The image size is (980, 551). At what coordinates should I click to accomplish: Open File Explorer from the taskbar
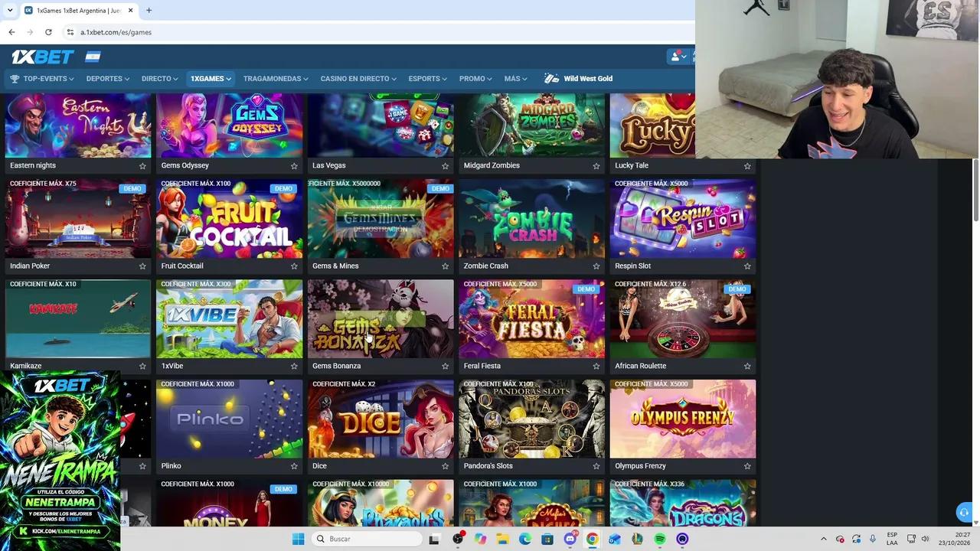(x=502, y=539)
